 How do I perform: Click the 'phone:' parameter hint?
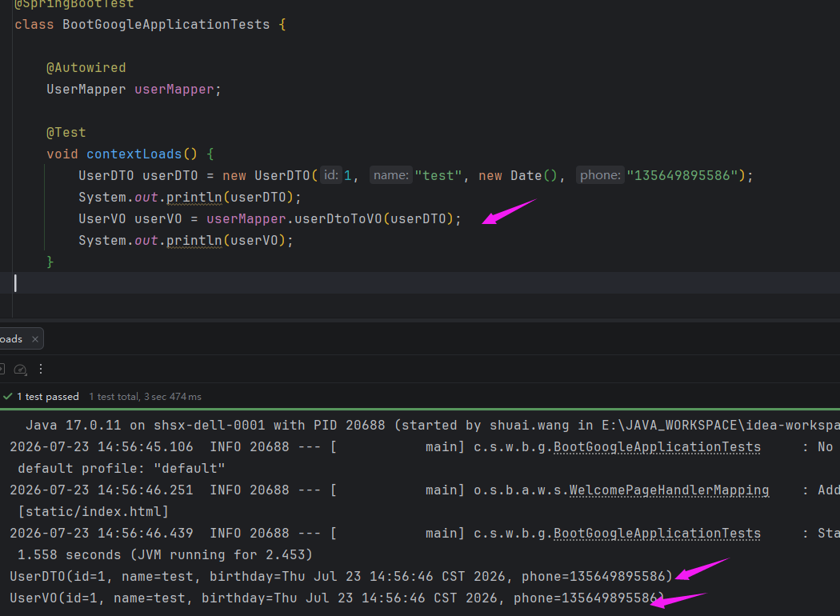(600, 175)
